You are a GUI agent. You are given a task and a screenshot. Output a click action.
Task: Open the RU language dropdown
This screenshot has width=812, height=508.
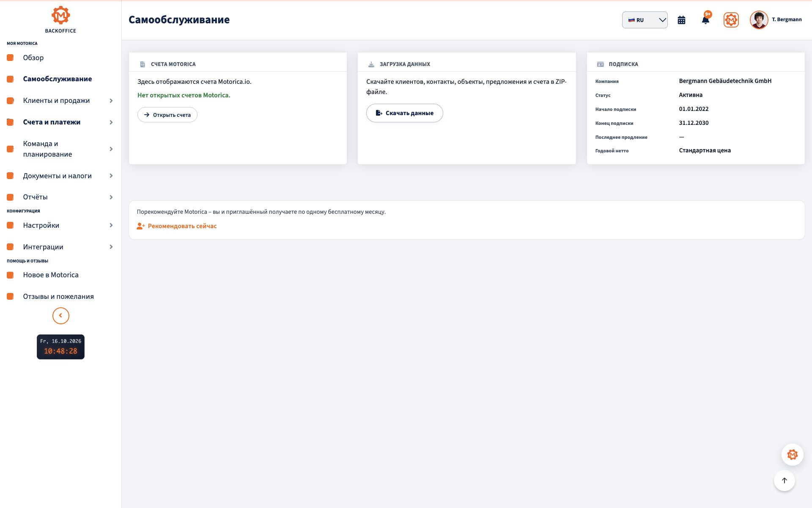click(645, 20)
